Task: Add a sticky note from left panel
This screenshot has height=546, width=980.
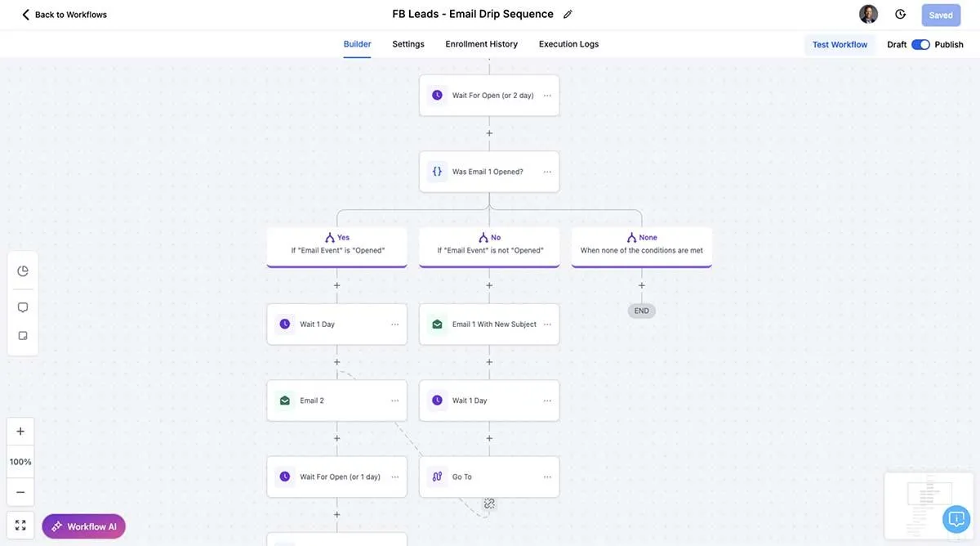Action: (x=23, y=336)
